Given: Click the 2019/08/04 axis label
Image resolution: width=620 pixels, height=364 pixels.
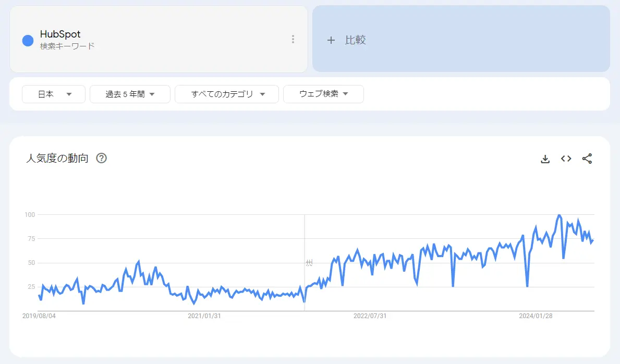Looking at the screenshot, I should [39, 316].
